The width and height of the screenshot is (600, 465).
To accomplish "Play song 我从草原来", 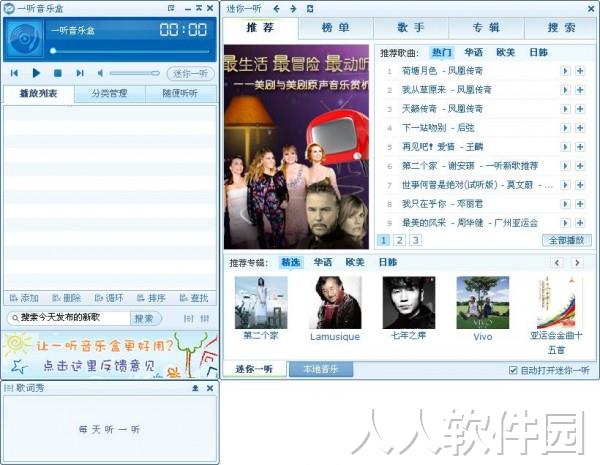I will (565, 90).
